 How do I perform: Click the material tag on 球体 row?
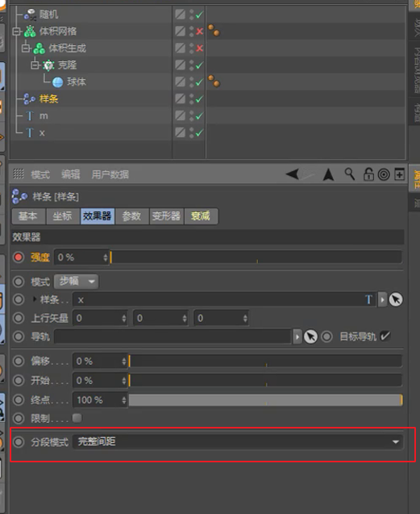click(214, 81)
